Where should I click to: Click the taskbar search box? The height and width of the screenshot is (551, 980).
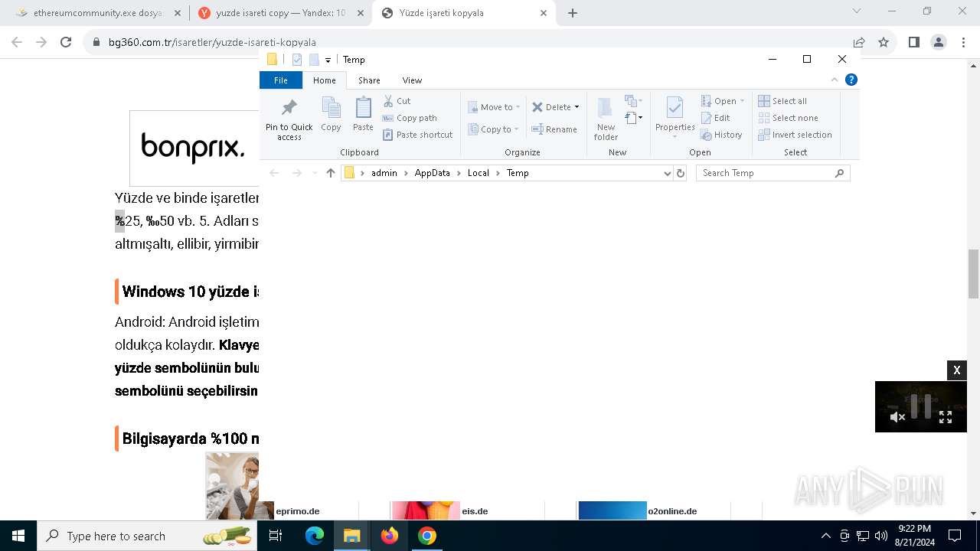148,536
